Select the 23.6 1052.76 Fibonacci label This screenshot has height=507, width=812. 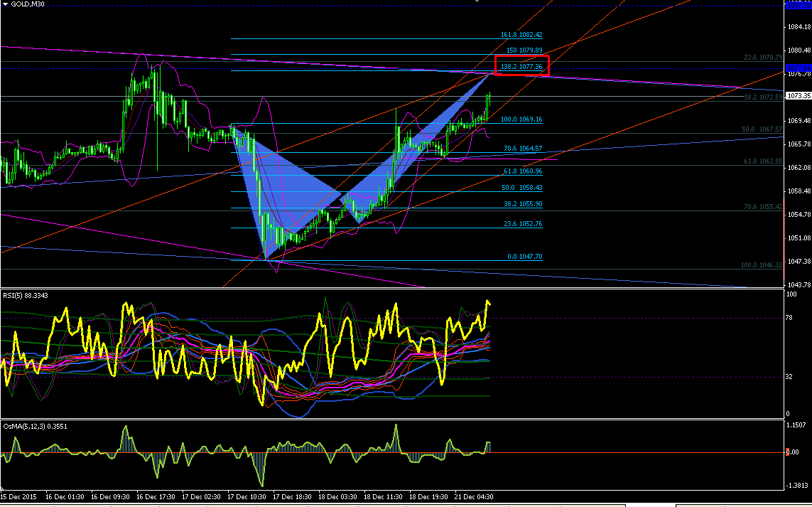(523, 224)
